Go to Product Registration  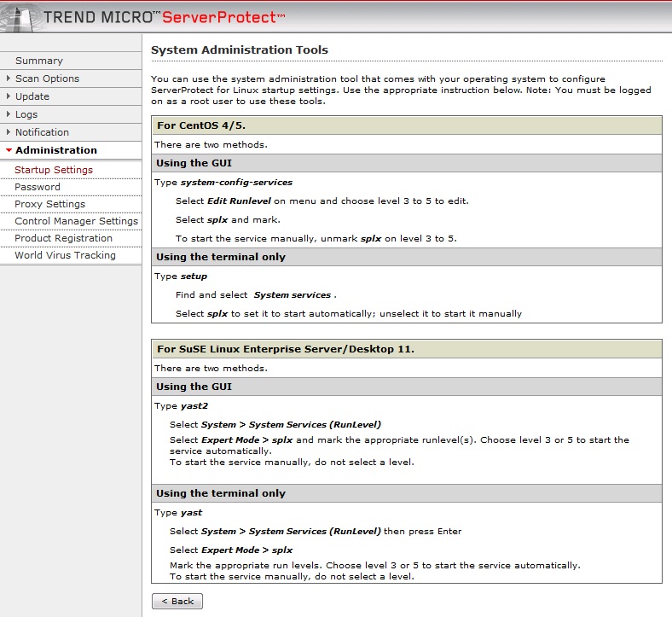tap(63, 238)
